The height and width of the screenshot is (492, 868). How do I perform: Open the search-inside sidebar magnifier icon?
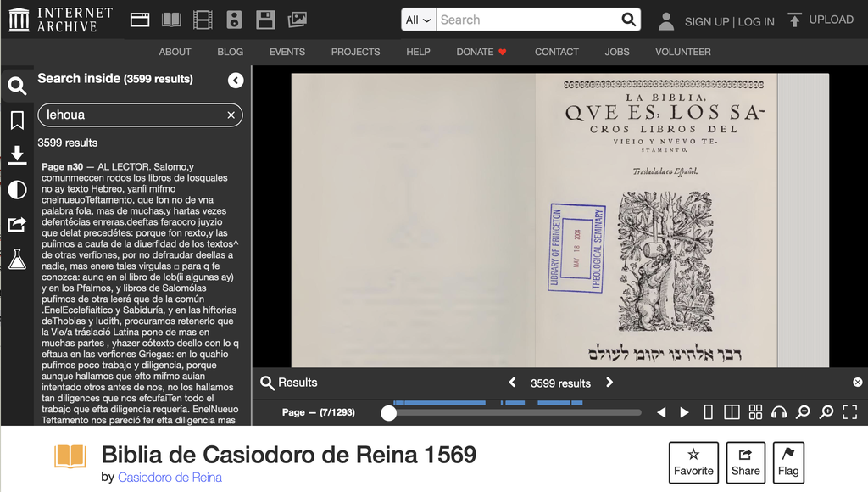coord(17,86)
